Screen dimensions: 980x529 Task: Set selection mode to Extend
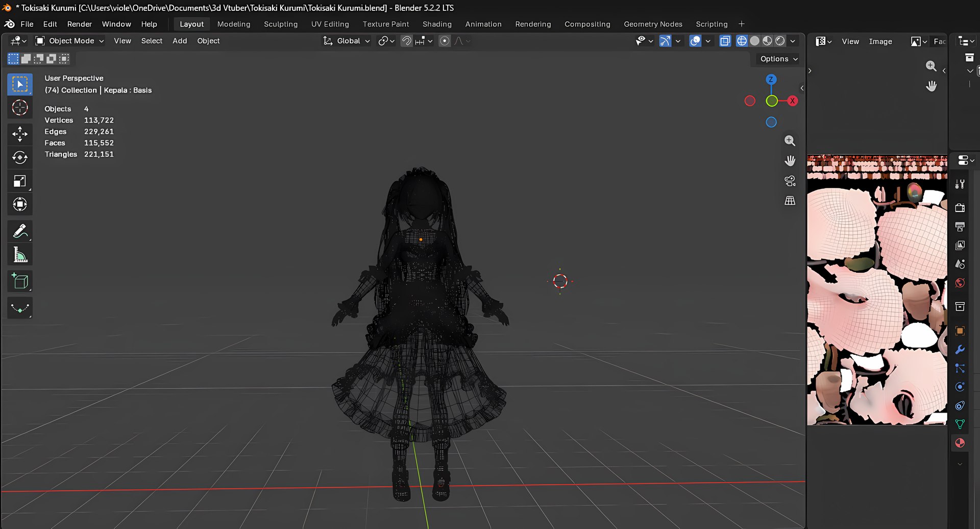tap(26, 59)
